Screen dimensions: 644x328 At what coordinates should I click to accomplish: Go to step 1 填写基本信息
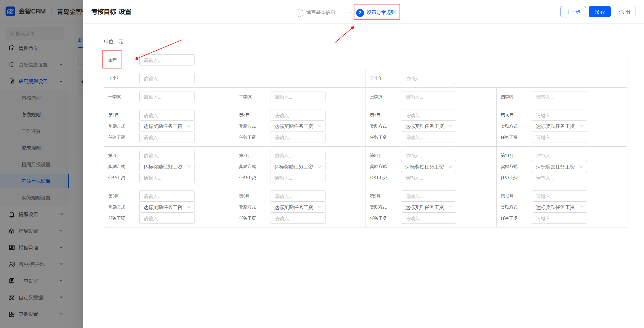(x=315, y=12)
